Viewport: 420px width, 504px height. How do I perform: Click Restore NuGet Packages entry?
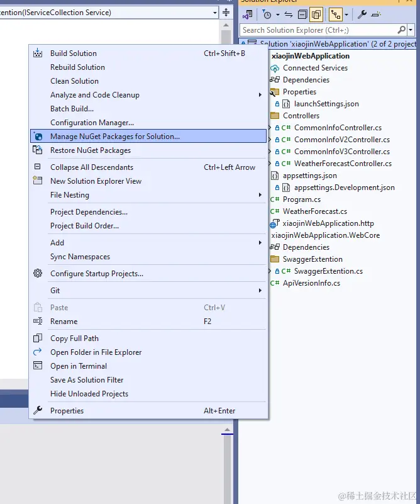pyautogui.click(x=148, y=150)
